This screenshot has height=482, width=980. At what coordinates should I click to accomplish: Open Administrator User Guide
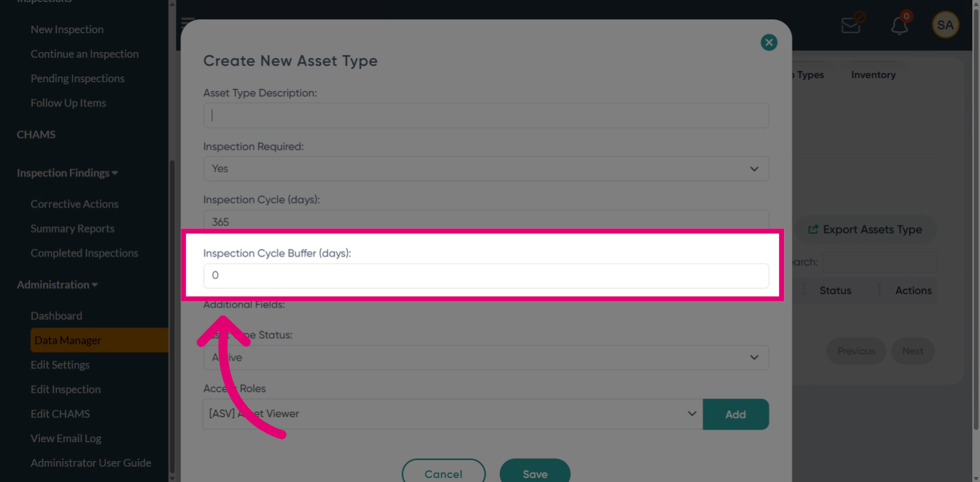(91, 463)
